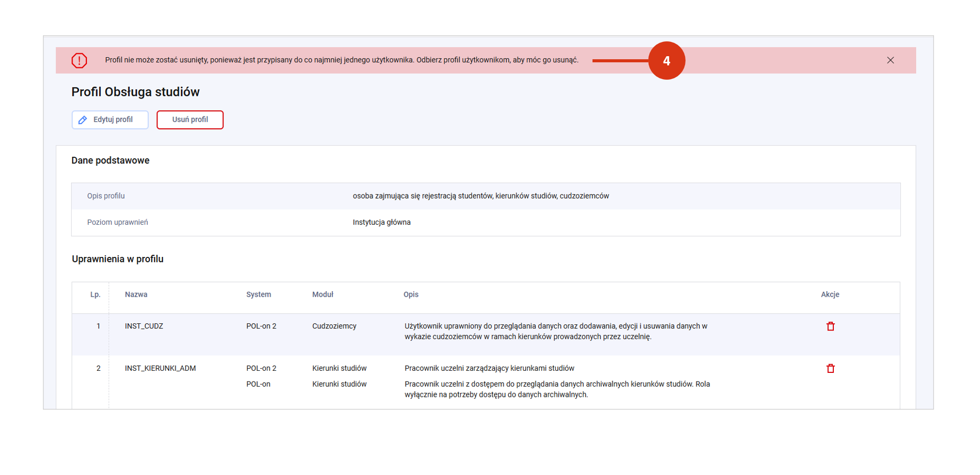Click the Lp. column header
The width and height of the screenshot is (980, 475).
pyautogui.click(x=96, y=294)
